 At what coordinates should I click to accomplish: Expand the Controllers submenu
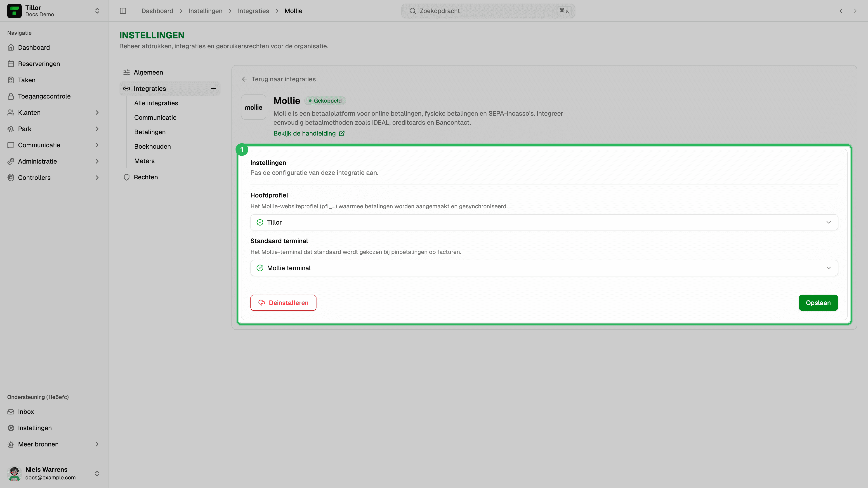point(97,178)
